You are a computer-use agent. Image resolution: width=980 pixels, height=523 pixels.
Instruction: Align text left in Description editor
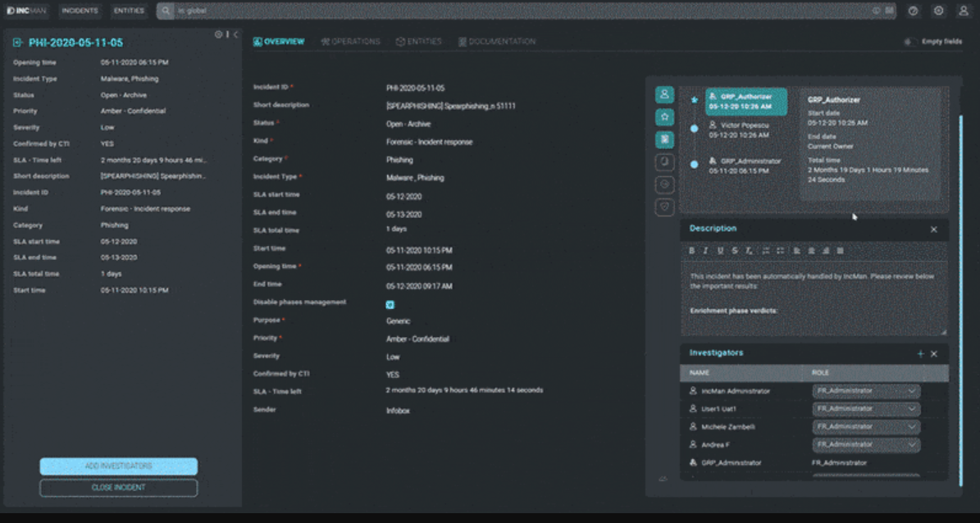[797, 251]
